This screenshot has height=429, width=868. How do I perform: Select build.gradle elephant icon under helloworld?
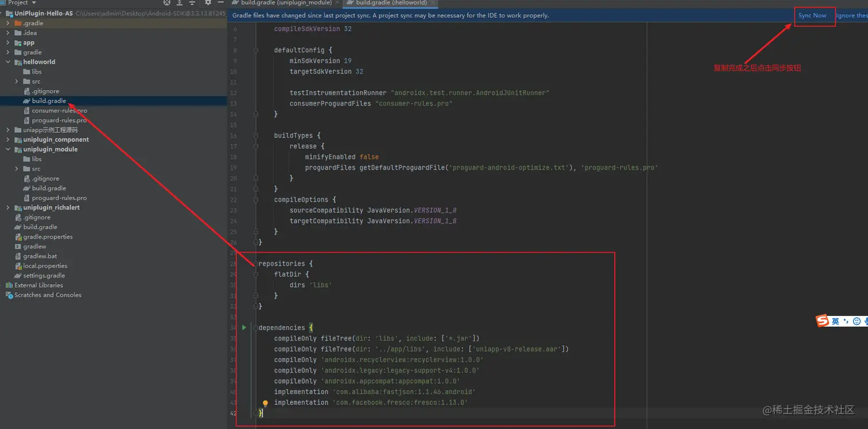click(26, 101)
